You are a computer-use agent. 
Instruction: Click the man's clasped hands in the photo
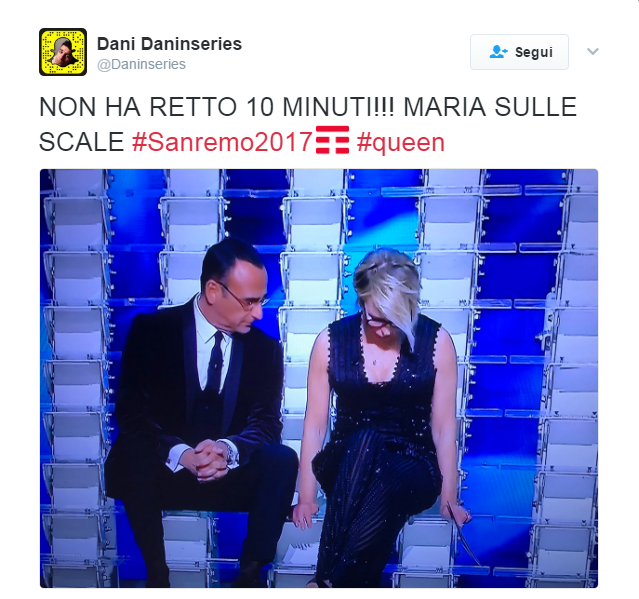(x=209, y=460)
